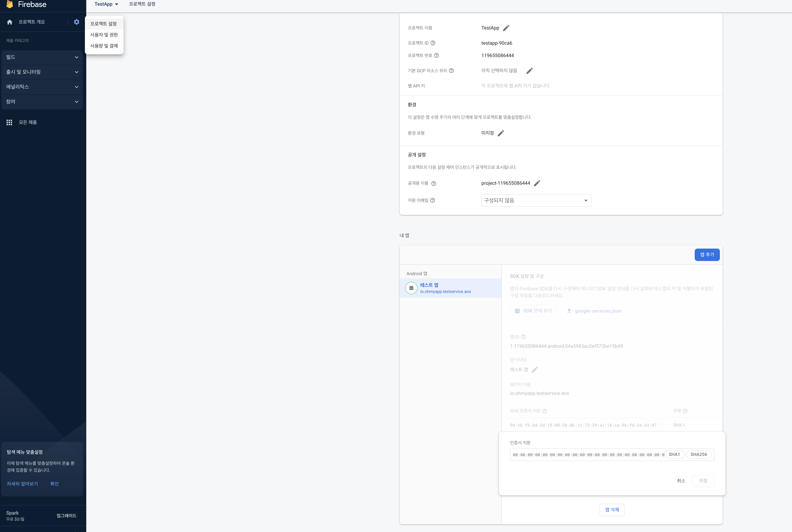Click the settings gear icon in sidebar

tap(76, 22)
